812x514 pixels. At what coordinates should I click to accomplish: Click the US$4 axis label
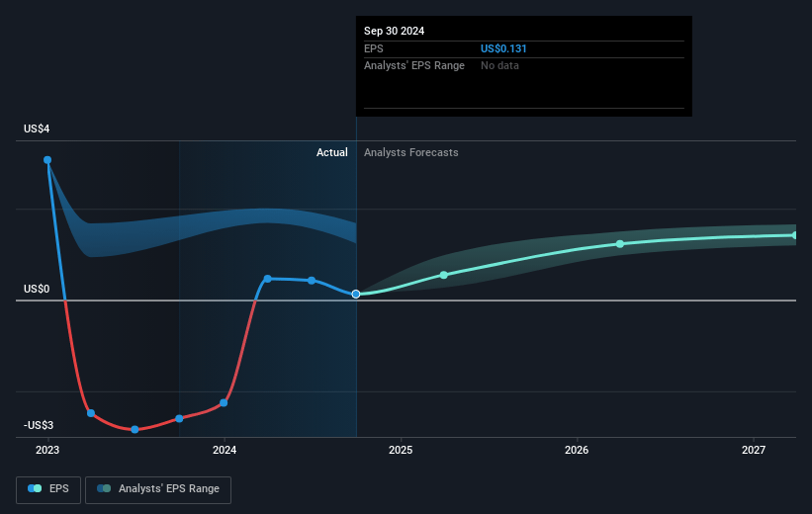point(37,128)
